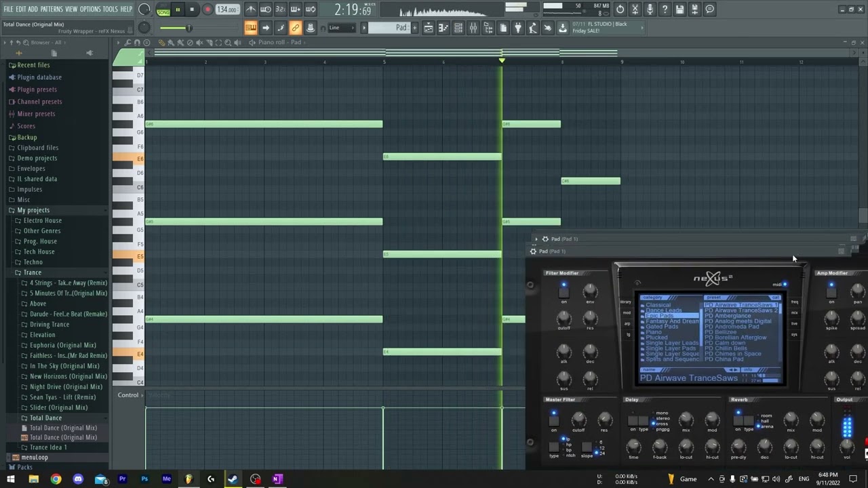Open the Playlist view icon
Screen dimensions: 868x488
[429, 28]
